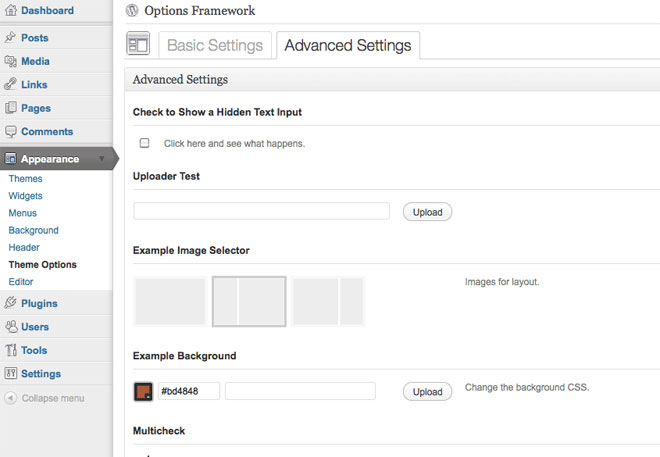Click the 'Check to Show a Hidden Text Input' heading

point(217,112)
